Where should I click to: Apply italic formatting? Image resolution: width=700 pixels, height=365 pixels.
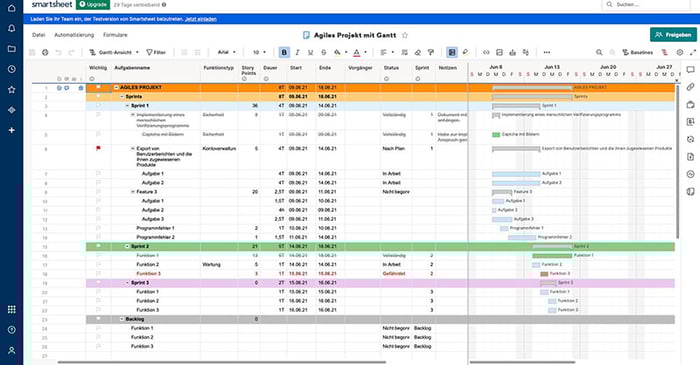(x=297, y=52)
